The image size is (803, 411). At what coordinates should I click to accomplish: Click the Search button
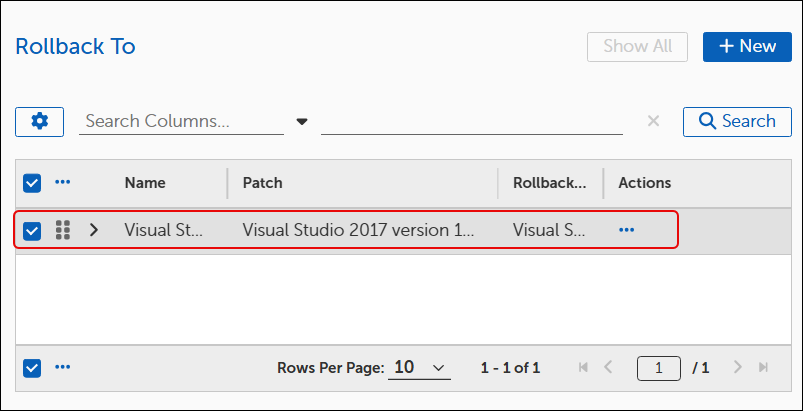(737, 122)
